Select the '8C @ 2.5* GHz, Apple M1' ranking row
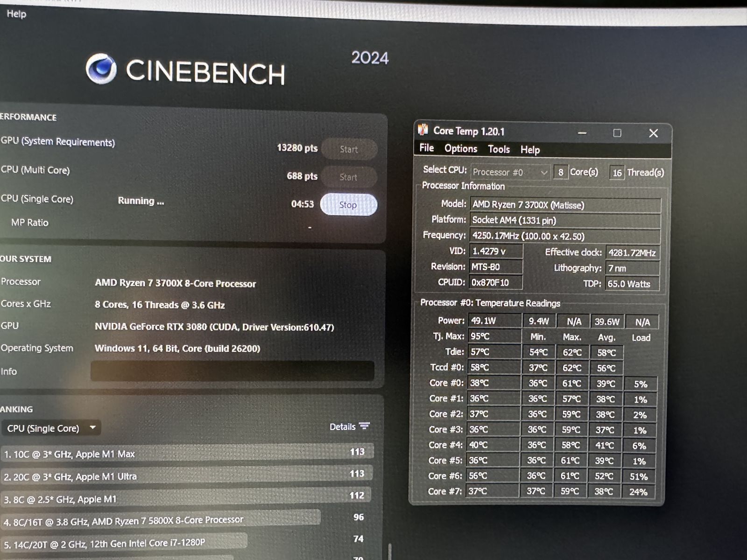 click(x=187, y=498)
